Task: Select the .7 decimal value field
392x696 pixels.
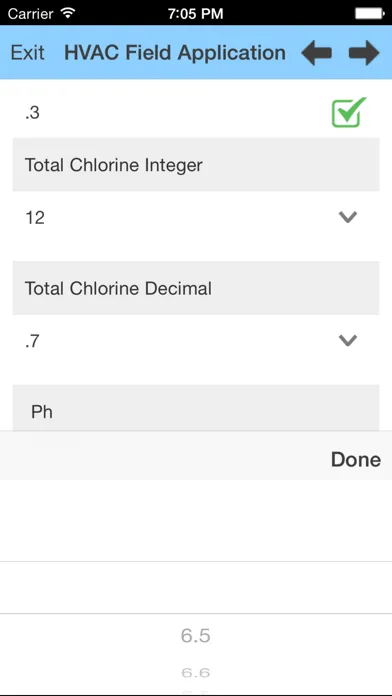Action: tap(196, 341)
